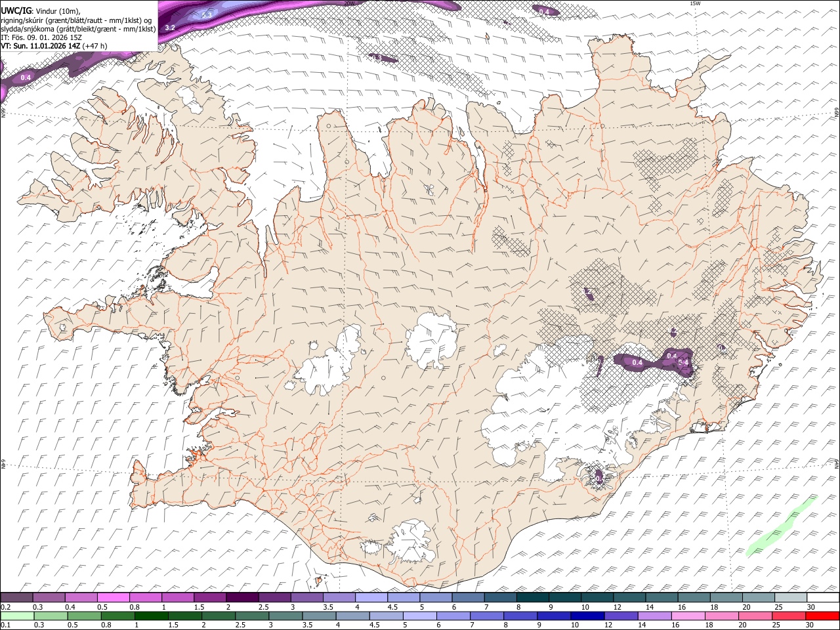This screenshot has height=630, width=840.
Task: Pick the bright red rain-scale swatch starting at 30
Action: pyautogui.click(x=822, y=616)
